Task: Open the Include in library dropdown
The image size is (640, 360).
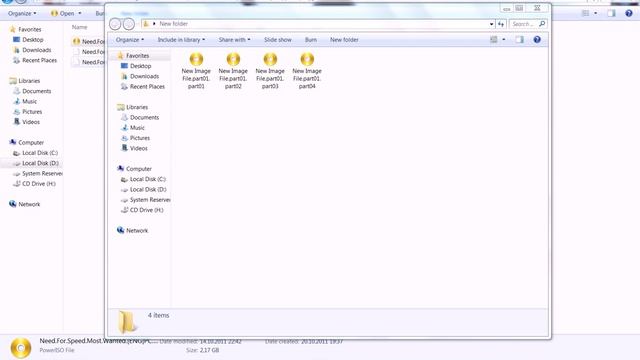Action: 181,40
